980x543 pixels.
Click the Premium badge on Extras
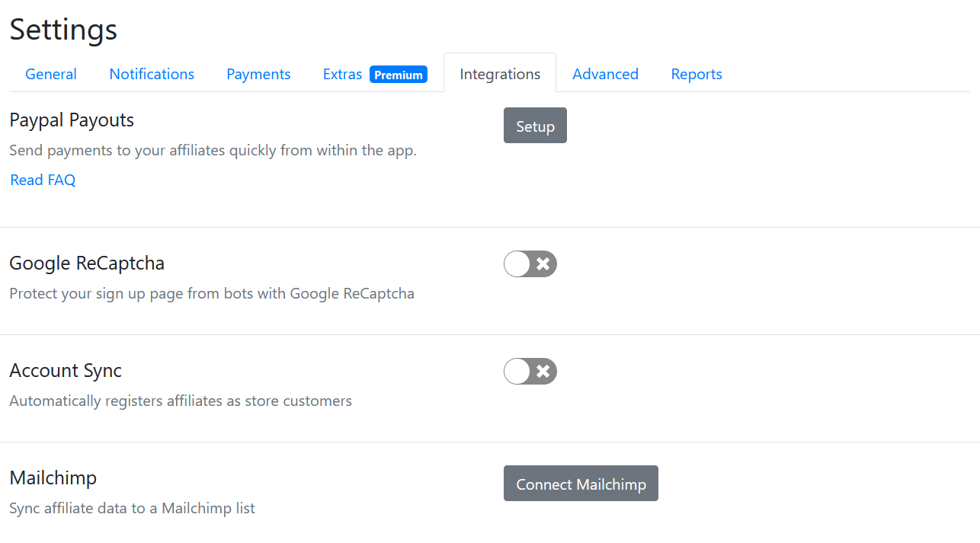pyautogui.click(x=399, y=75)
